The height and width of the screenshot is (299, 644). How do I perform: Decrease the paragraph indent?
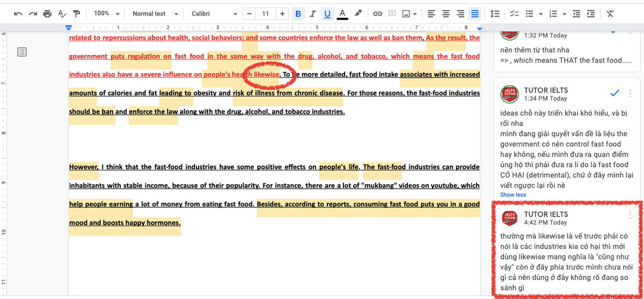pyautogui.click(x=576, y=13)
